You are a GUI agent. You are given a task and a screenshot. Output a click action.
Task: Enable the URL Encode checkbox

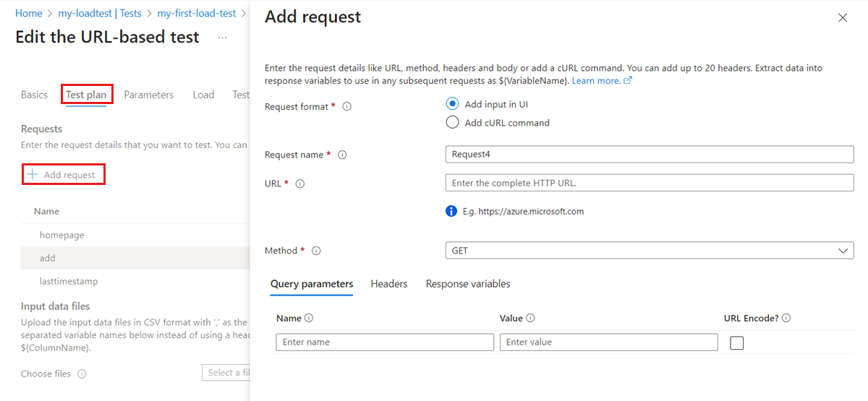(736, 342)
